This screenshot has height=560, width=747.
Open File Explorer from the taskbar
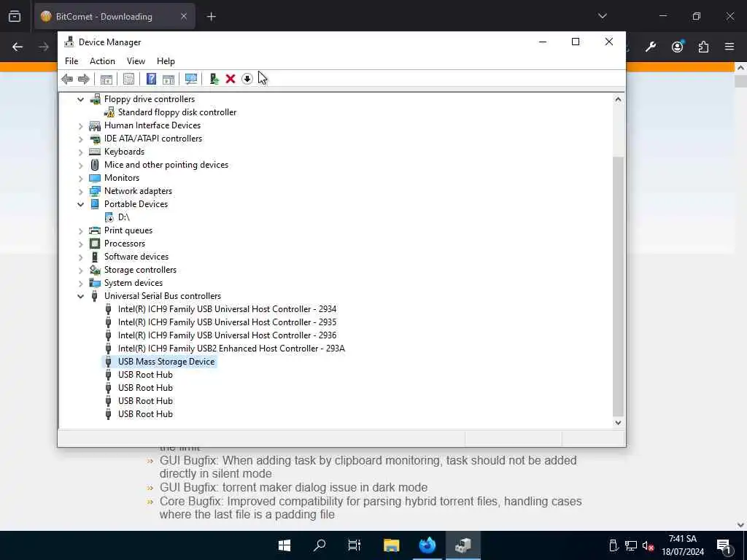391,545
